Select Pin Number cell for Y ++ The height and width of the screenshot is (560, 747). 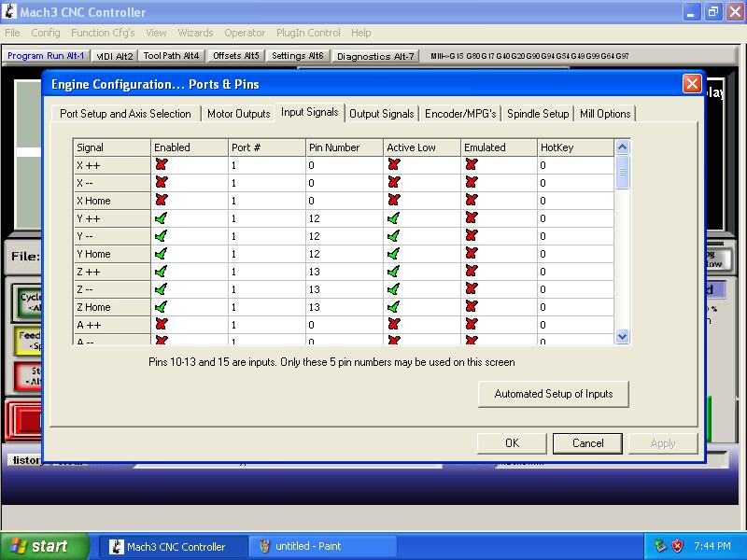click(x=344, y=218)
